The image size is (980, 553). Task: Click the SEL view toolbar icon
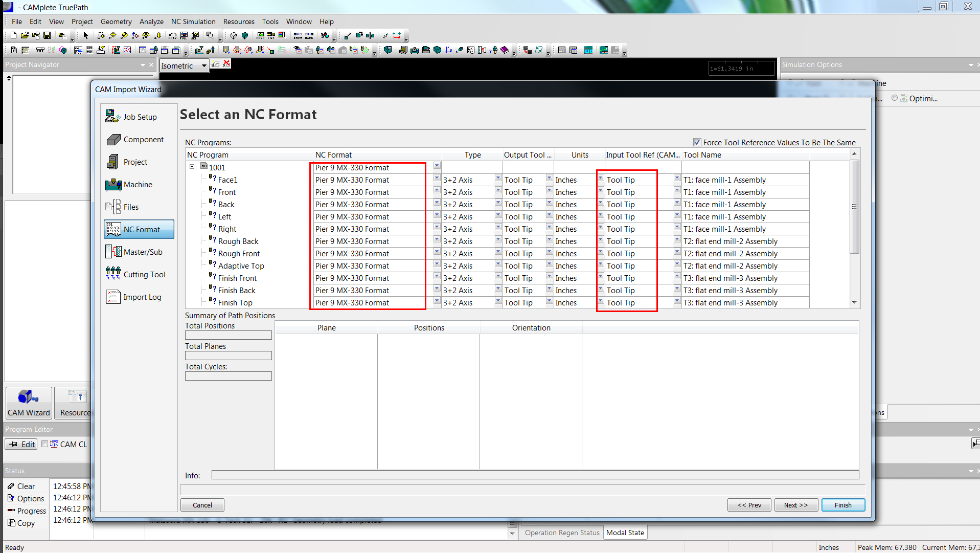(195, 35)
